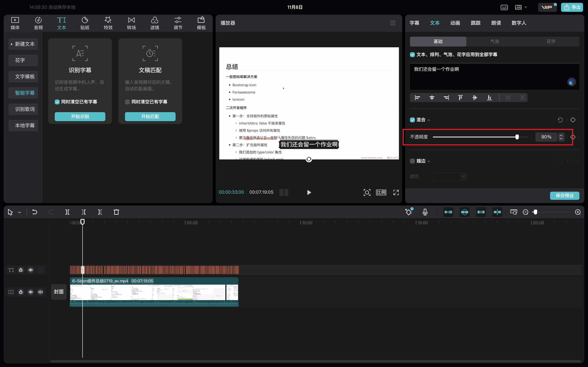This screenshot has width=588, height=367.
Task: Delete the selected clip with trash icon
Action: point(116,212)
